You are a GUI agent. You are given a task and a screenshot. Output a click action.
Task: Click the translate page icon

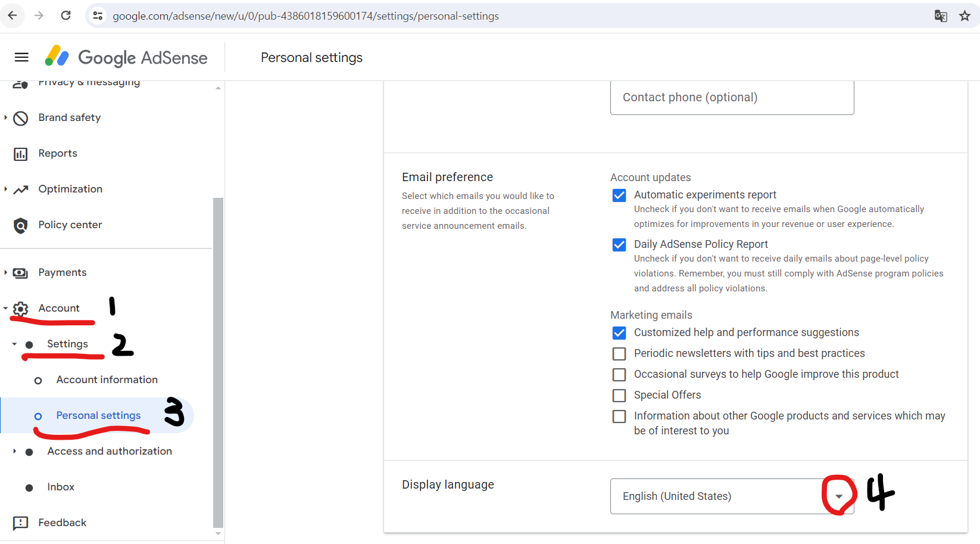pyautogui.click(x=941, y=16)
